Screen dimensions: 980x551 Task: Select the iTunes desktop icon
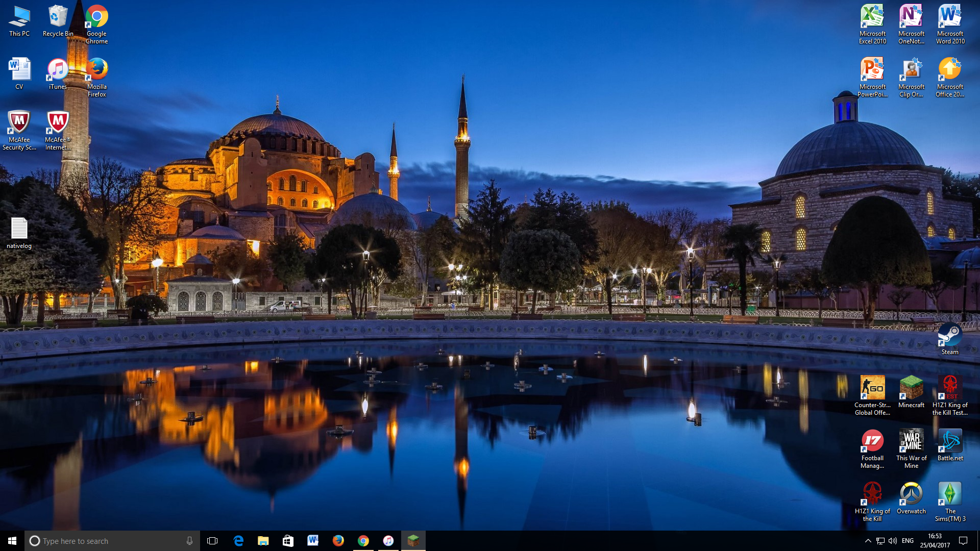58,70
